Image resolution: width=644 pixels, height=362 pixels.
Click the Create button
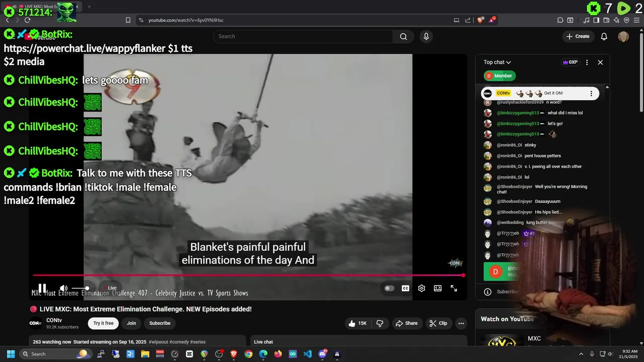[x=578, y=36]
